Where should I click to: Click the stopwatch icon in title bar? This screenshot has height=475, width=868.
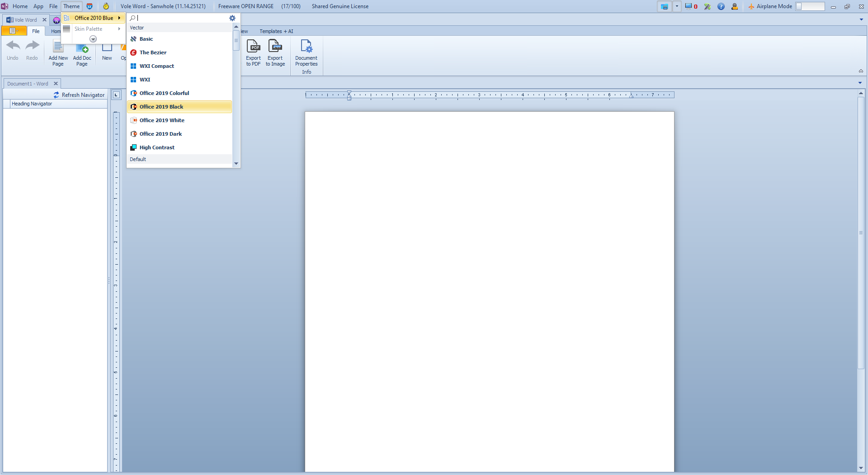106,6
